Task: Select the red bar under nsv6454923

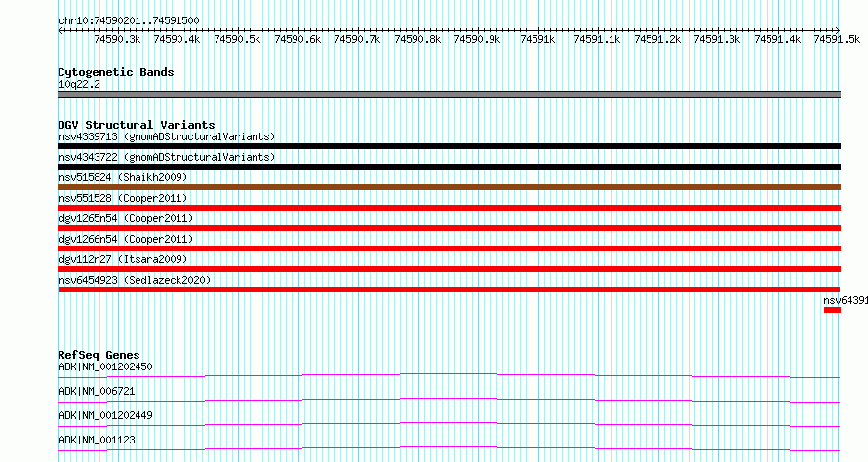Action: coord(449,289)
